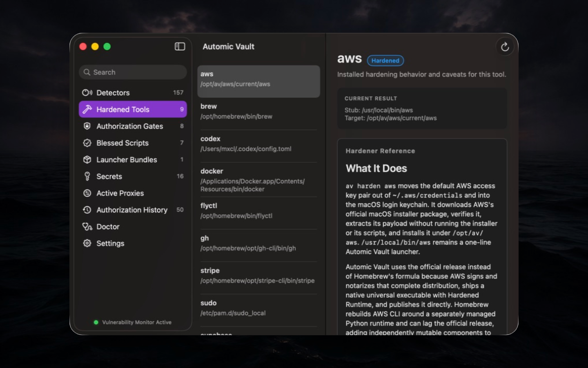Open the Detectors section

[133, 93]
